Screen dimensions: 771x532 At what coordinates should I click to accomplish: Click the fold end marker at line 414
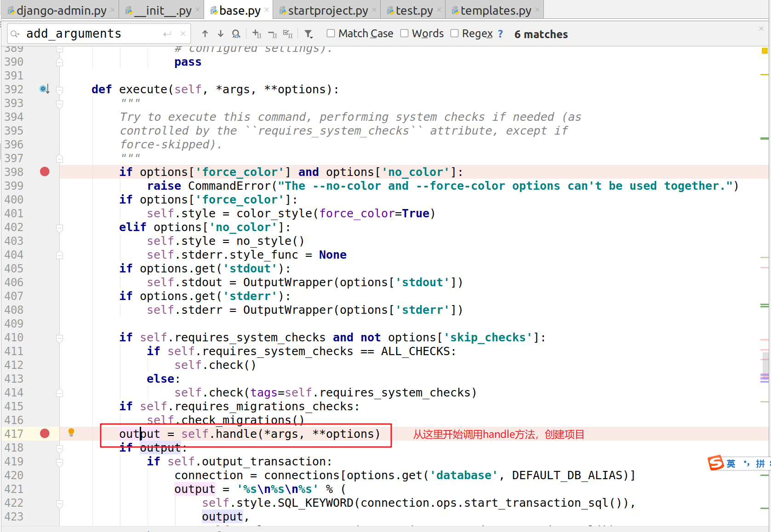pos(59,393)
